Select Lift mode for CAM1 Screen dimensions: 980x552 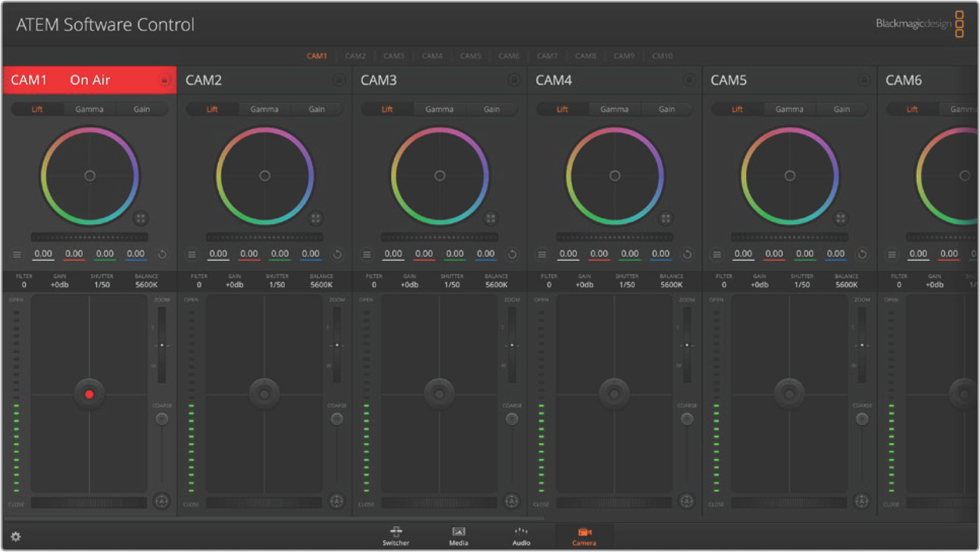[37, 109]
